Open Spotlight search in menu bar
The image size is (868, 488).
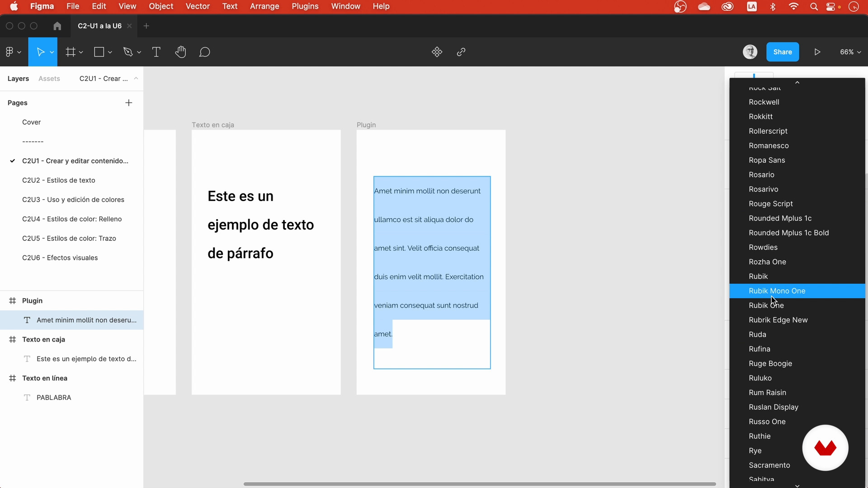[814, 6]
